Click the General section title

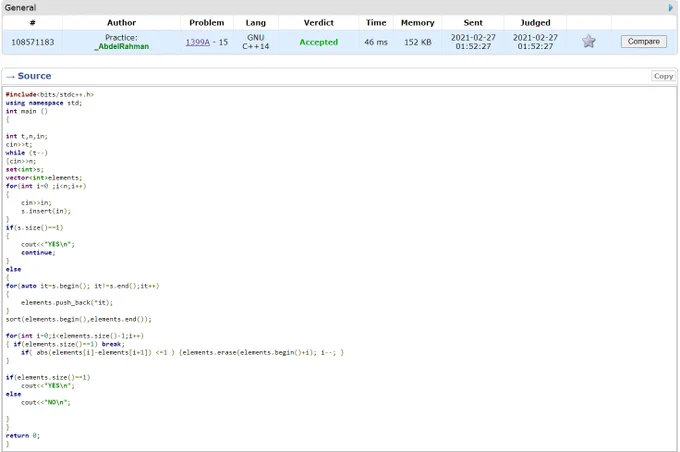pos(20,8)
